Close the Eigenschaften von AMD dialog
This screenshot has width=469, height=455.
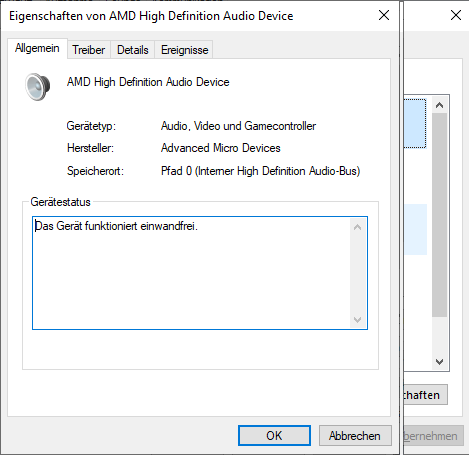pos(384,15)
